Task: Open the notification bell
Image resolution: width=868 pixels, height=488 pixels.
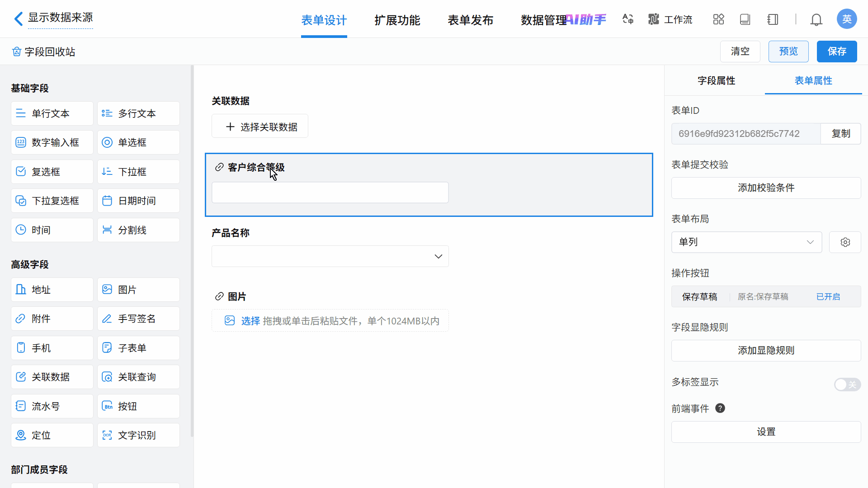Action: (816, 19)
